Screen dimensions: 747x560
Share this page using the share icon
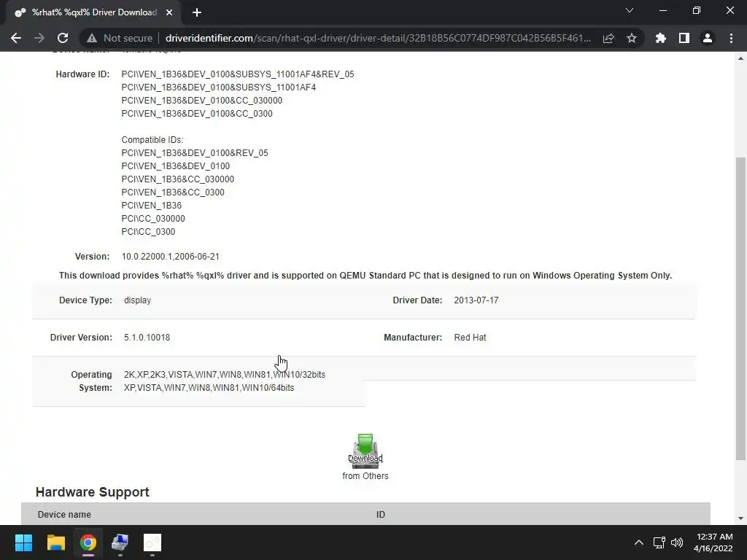coord(608,38)
